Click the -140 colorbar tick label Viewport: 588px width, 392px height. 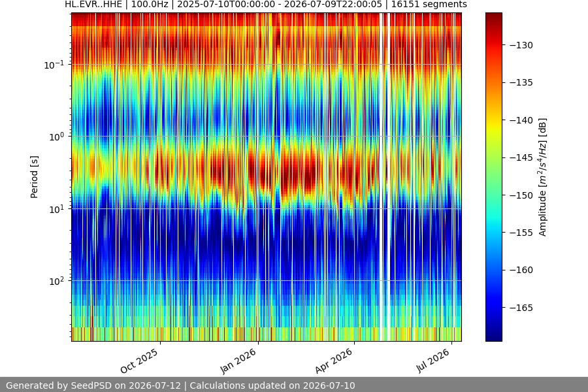(521, 120)
